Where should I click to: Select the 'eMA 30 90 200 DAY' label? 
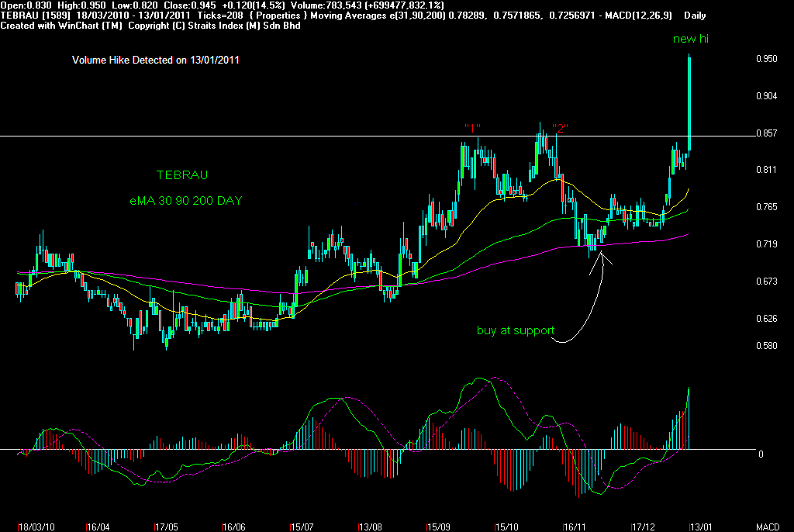point(186,201)
